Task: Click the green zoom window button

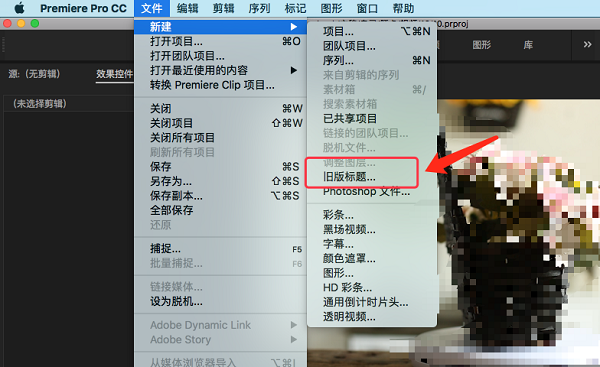Action: 35,24
